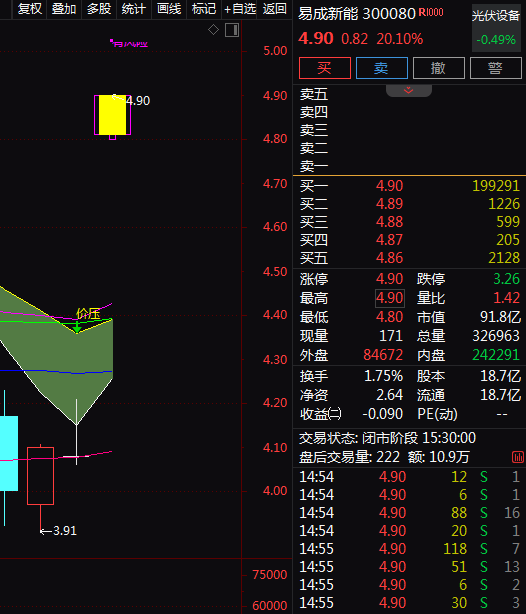
Task: Click 5.00 on the price axis
Action: (x=275, y=51)
